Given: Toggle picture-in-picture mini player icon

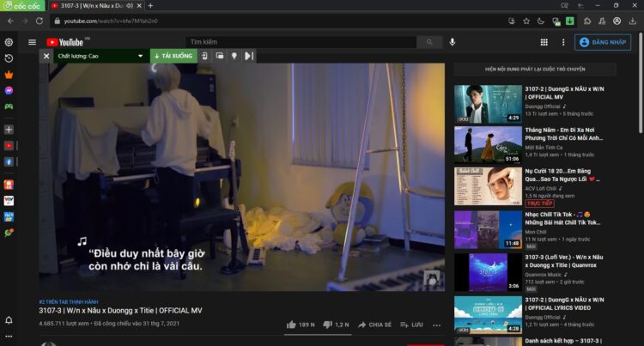Looking at the screenshot, I should coord(219,56).
